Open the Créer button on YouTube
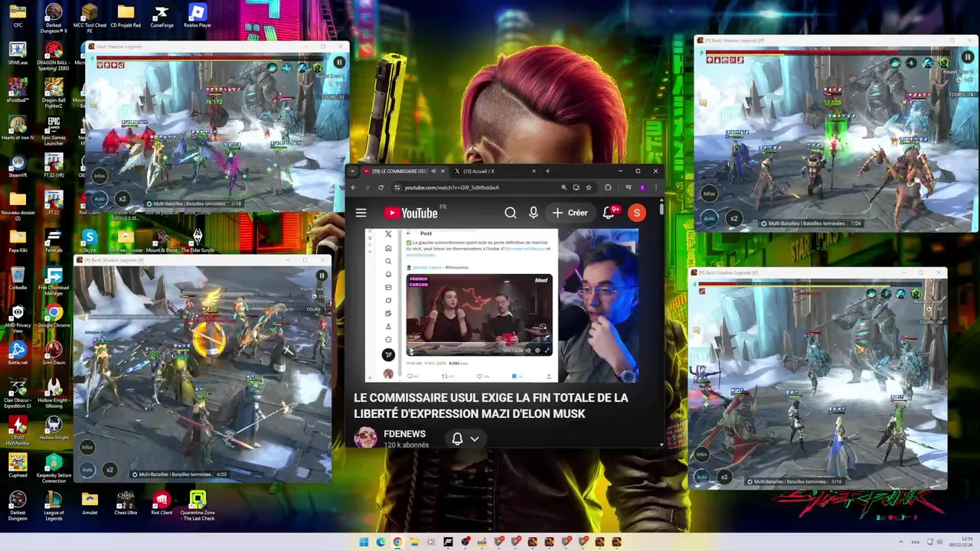This screenshot has width=980, height=551. click(570, 213)
